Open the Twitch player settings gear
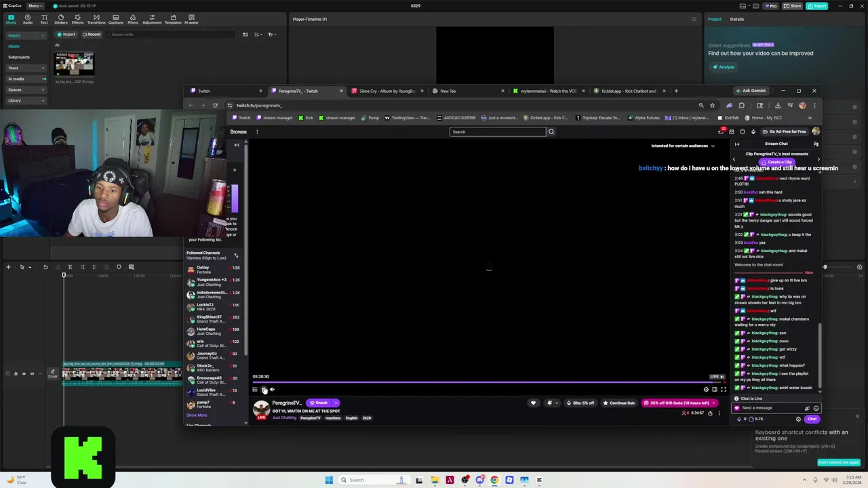 point(706,389)
